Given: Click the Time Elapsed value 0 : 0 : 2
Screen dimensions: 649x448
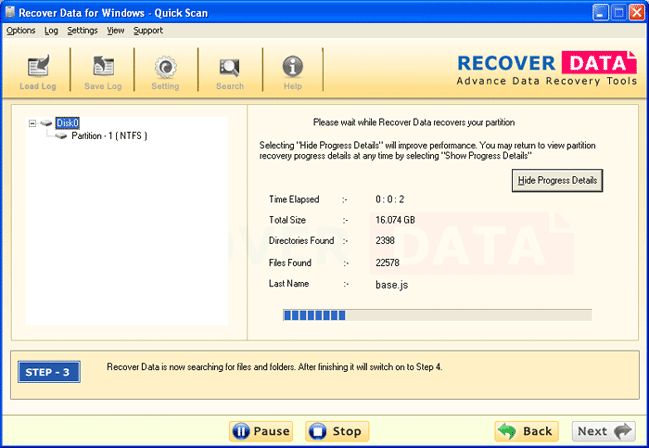Looking at the screenshot, I should [389, 199].
